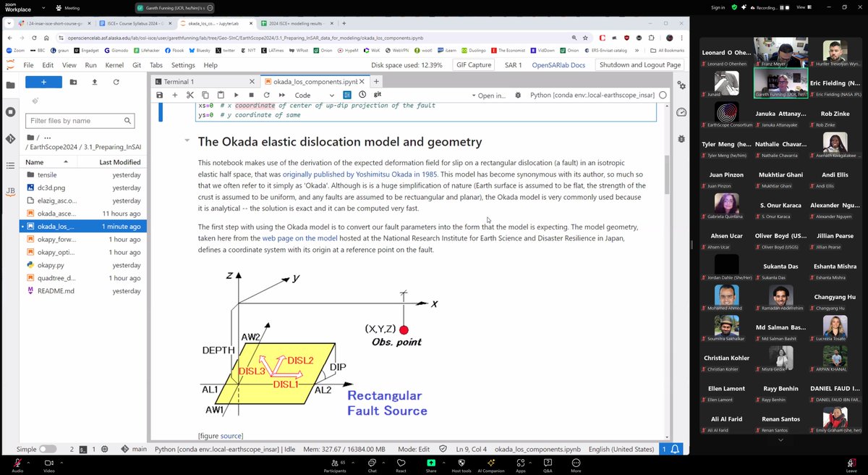
Task: Copy the selected cell
Action: (x=205, y=95)
